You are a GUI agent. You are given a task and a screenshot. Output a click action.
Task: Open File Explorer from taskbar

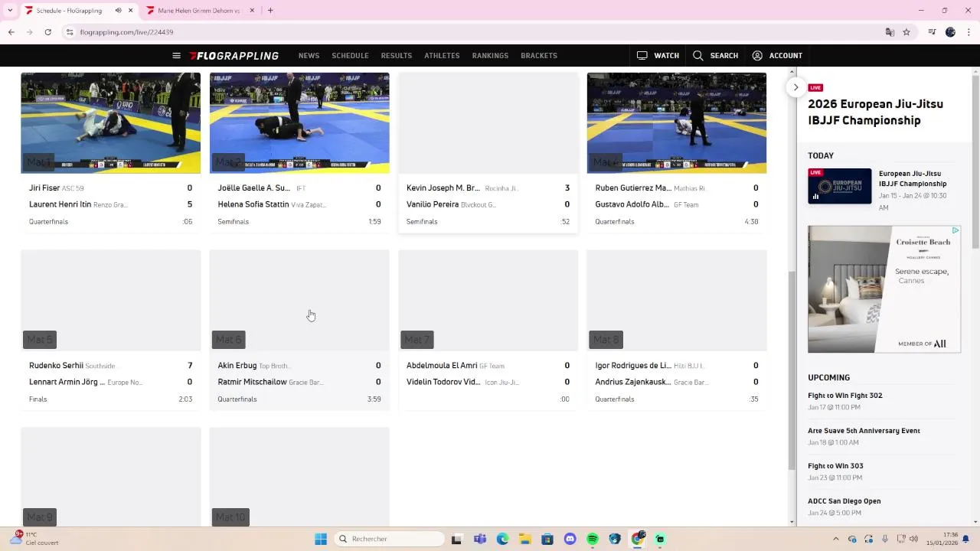point(524,539)
